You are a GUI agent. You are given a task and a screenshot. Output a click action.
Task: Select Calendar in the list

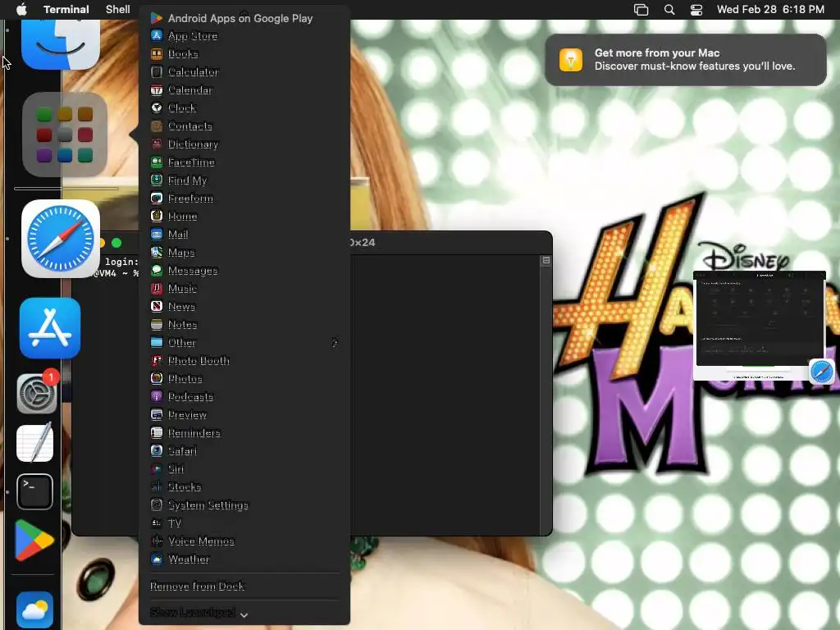(244, 90)
